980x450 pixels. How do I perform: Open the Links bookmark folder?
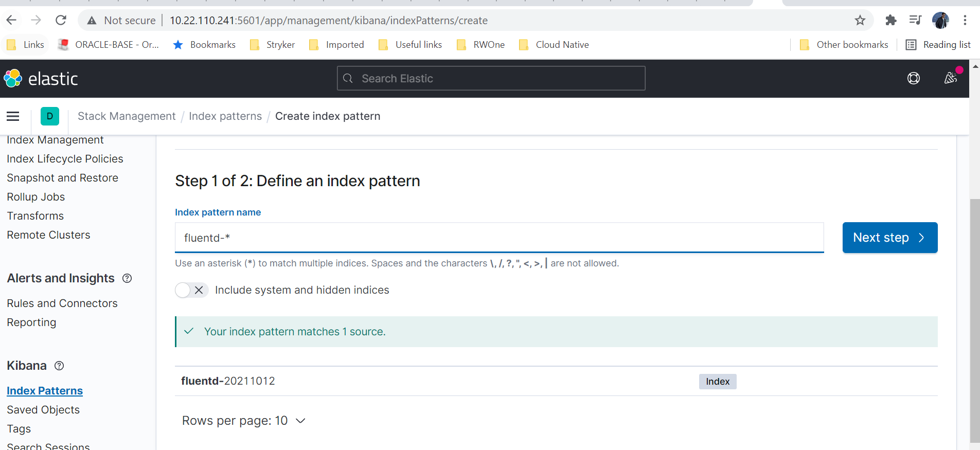coord(26,45)
